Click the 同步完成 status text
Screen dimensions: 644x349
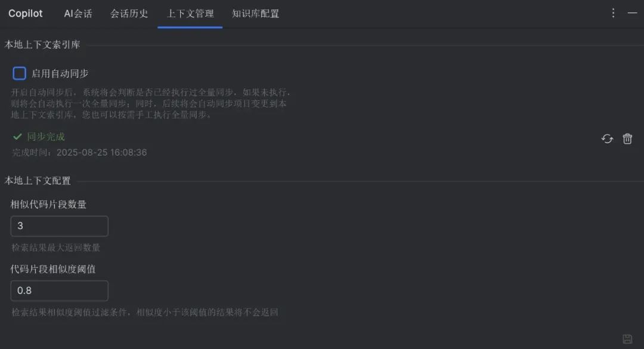tap(46, 137)
